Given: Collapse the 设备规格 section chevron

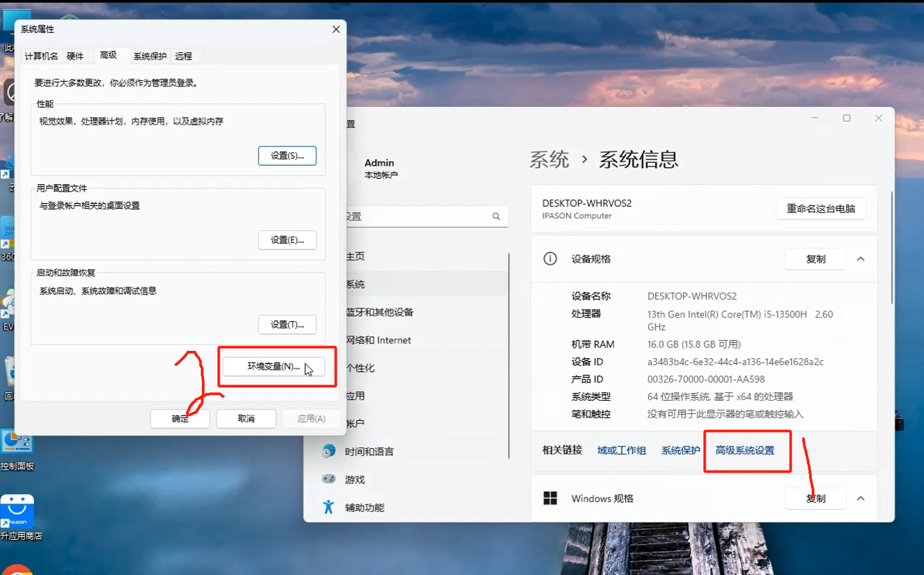Looking at the screenshot, I should point(861,259).
